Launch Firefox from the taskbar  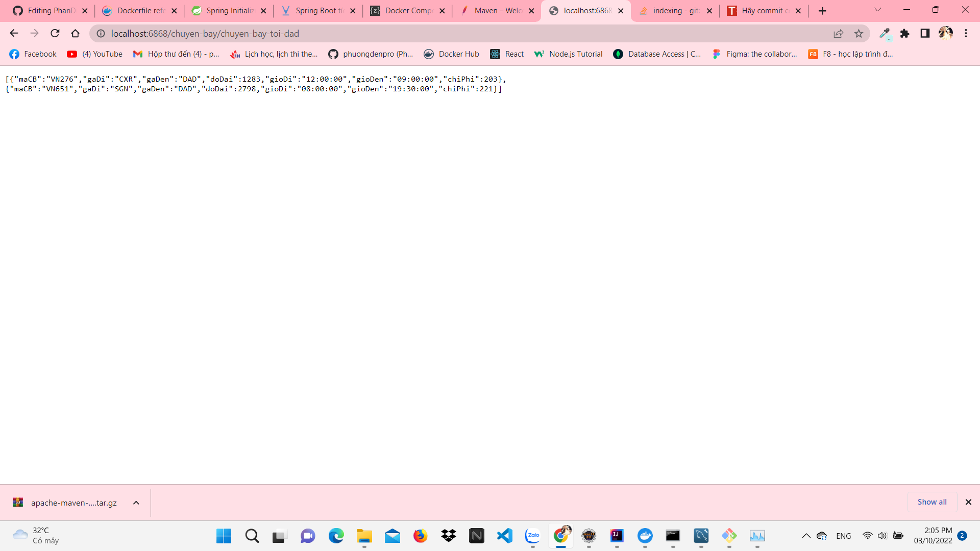pos(420,536)
